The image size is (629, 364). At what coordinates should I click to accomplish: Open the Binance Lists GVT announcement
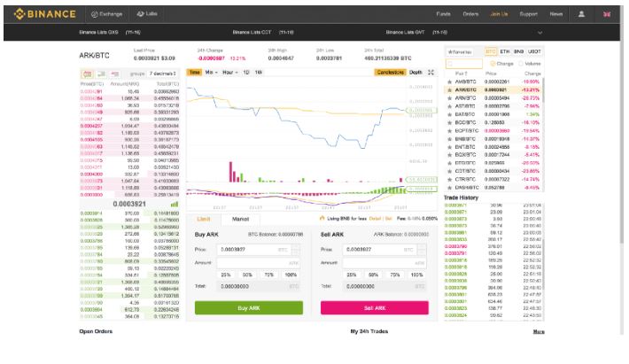[416, 32]
